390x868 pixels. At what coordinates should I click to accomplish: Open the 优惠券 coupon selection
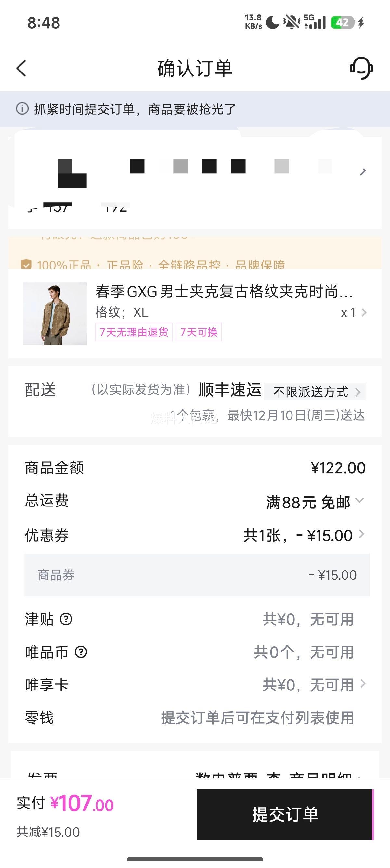(361, 534)
